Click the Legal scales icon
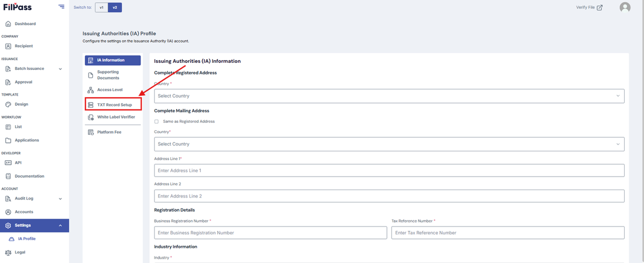This screenshot has width=644, height=263. click(x=8, y=252)
